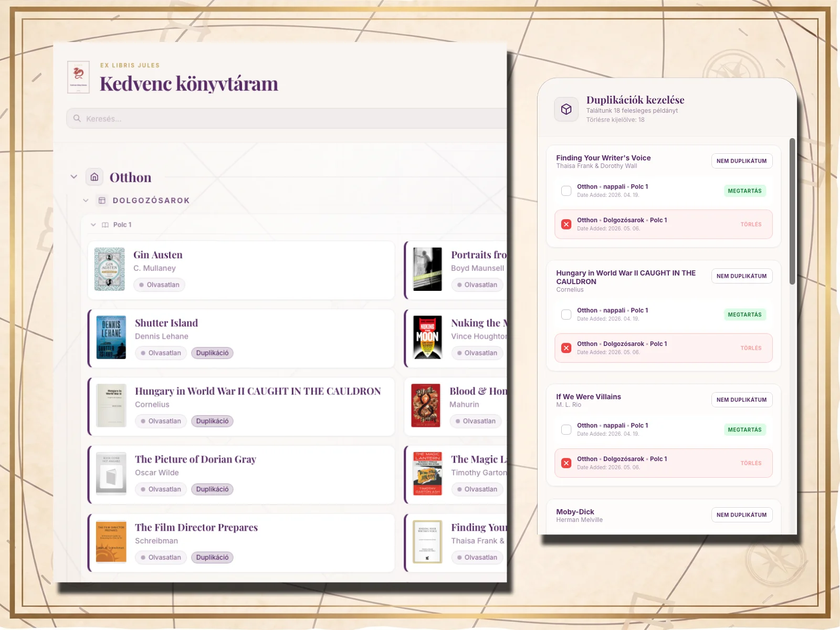Open Portraits book cover thumbnail
This screenshot has height=630, width=840.
427,269
